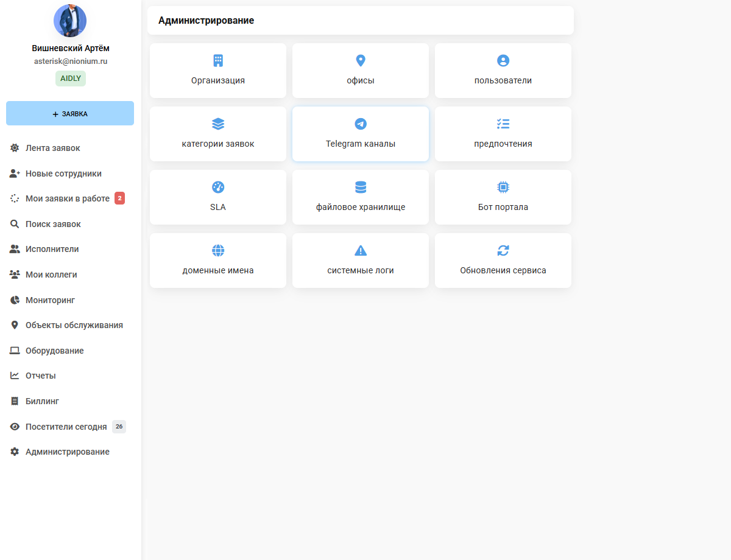
Task: Click the Посетители сегодня count badge
Action: (x=119, y=427)
